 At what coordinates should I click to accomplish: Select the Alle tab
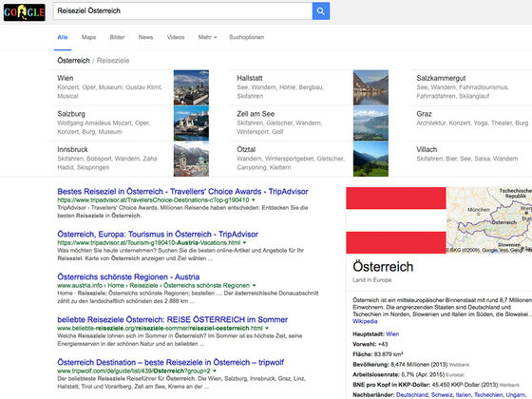(x=63, y=37)
